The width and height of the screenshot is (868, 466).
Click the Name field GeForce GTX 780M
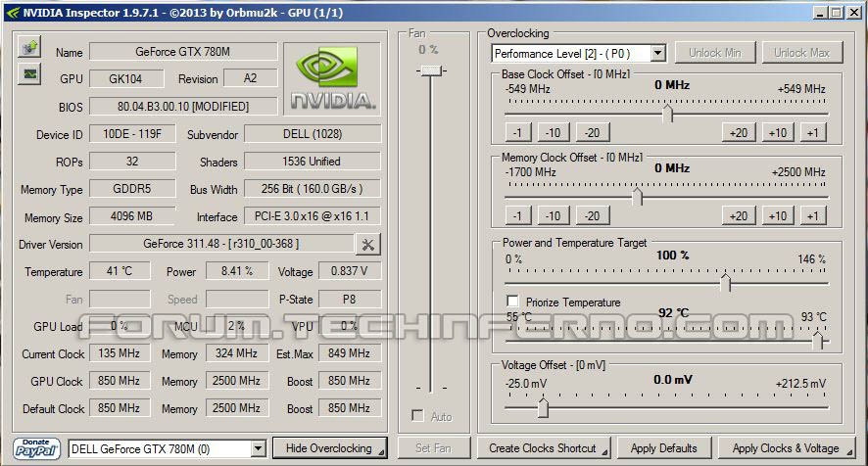click(183, 52)
